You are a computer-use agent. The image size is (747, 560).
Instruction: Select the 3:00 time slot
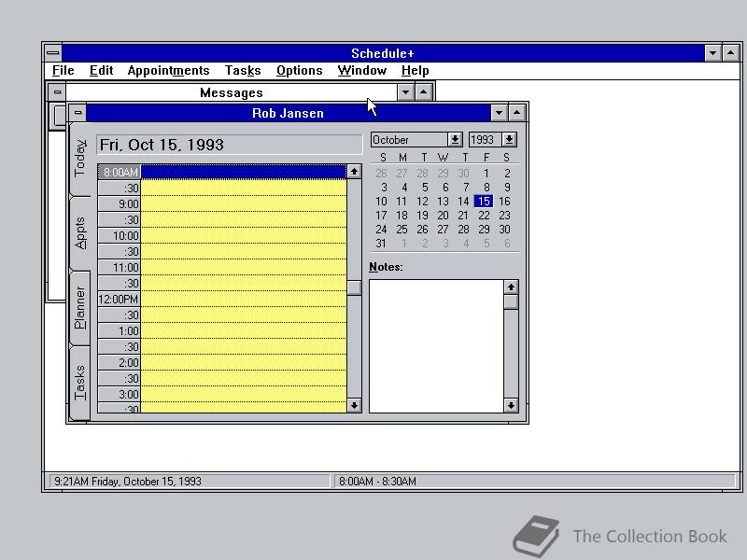coord(222,394)
